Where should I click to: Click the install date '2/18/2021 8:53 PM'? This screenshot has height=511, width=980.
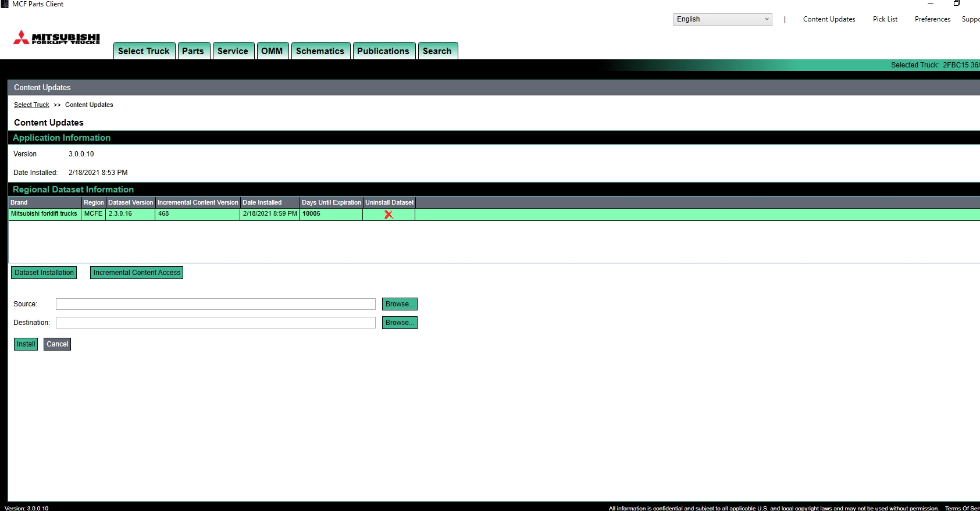(x=98, y=173)
